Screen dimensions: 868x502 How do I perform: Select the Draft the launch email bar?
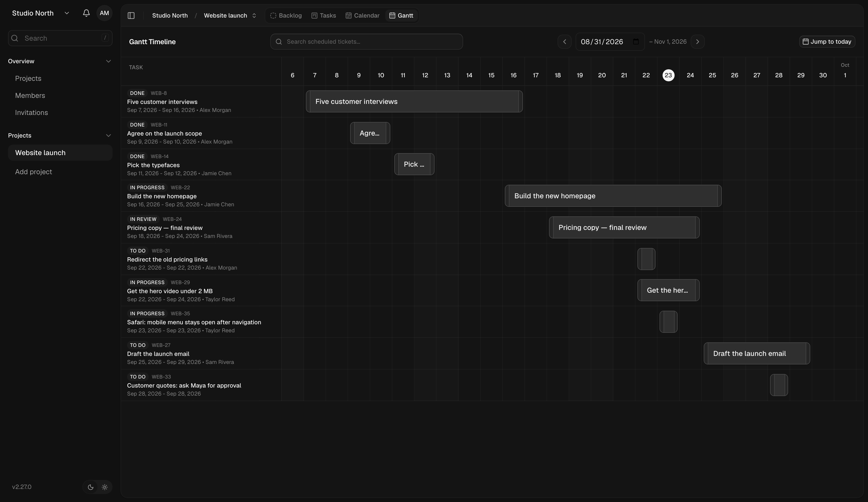(x=757, y=354)
